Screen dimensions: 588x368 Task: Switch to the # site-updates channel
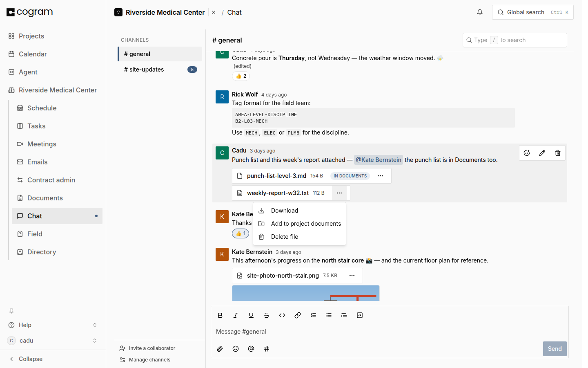tap(160, 70)
